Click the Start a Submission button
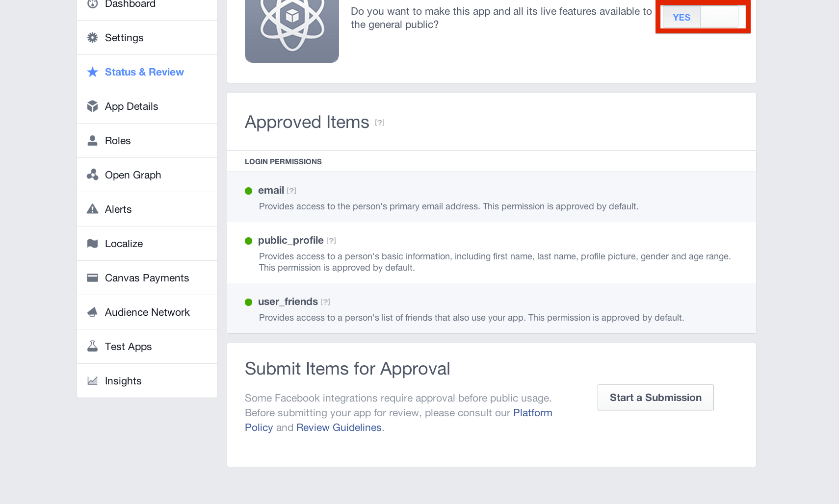The width and height of the screenshot is (839, 504). point(655,397)
